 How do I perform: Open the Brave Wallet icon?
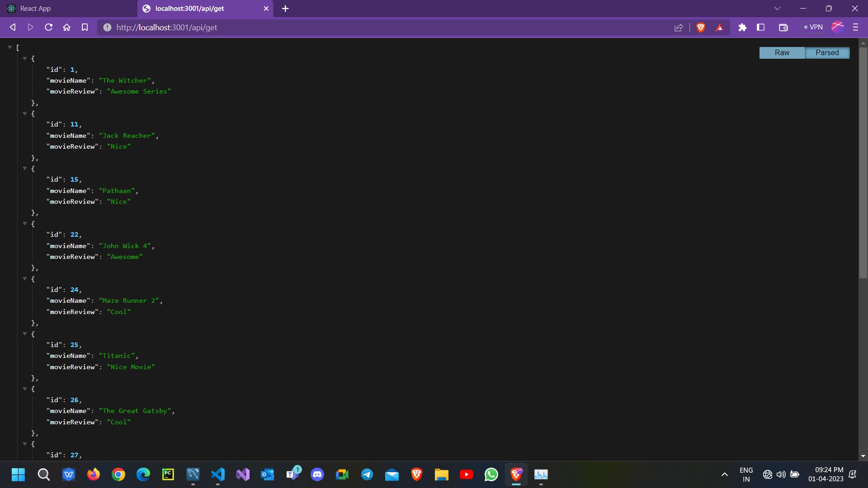pyautogui.click(x=783, y=28)
